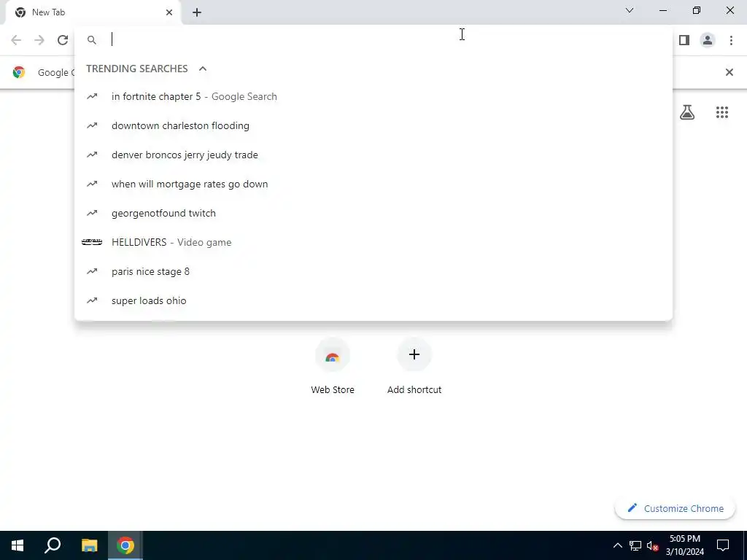
Task: Open the notification center icon
Action: click(x=723, y=545)
